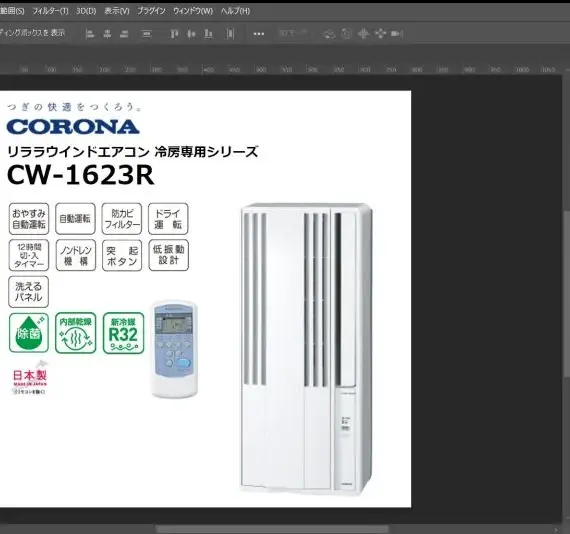Click the CW-1623R model text on the canvas
This screenshot has height=534, width=570.
pyautogui.click(x=80, y=175)
